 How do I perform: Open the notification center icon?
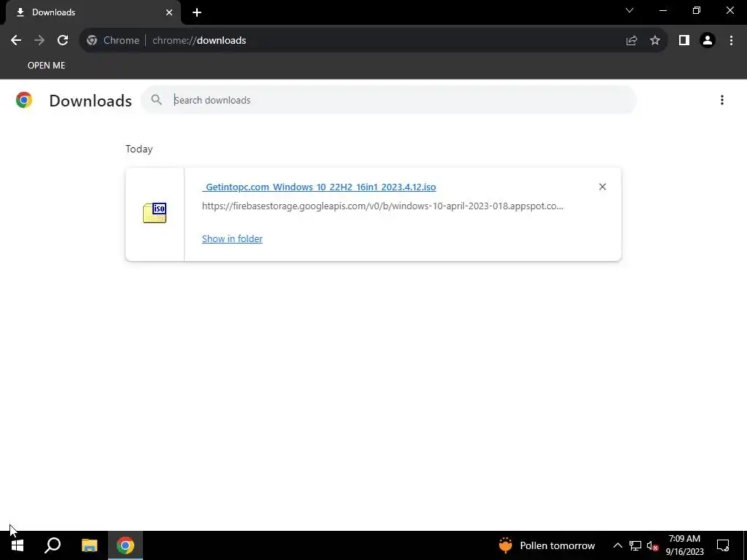723,545
